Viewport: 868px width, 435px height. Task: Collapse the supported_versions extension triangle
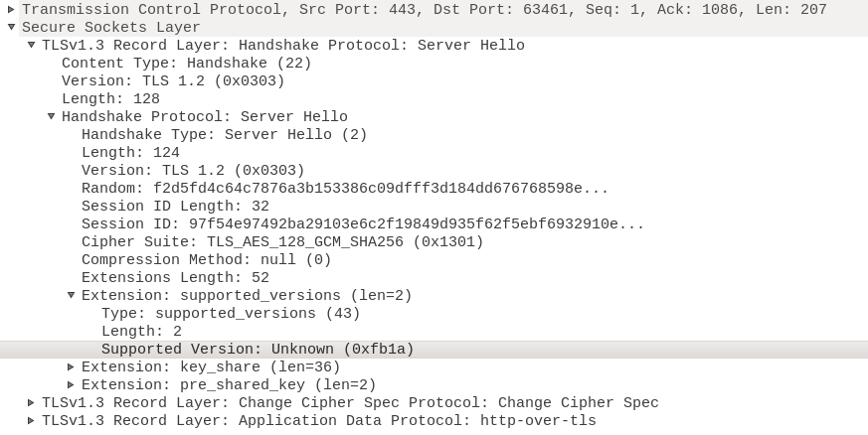71,295
